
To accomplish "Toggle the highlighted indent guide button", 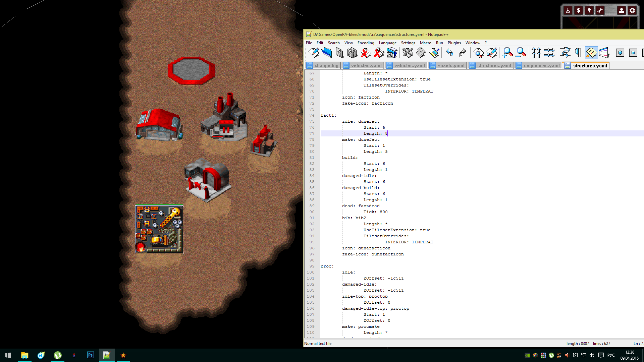I will click(x=591, y=53).
